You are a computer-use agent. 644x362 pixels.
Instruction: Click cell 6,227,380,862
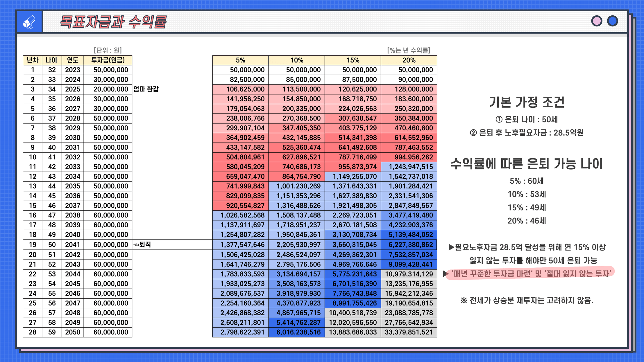tap(409, 245)
